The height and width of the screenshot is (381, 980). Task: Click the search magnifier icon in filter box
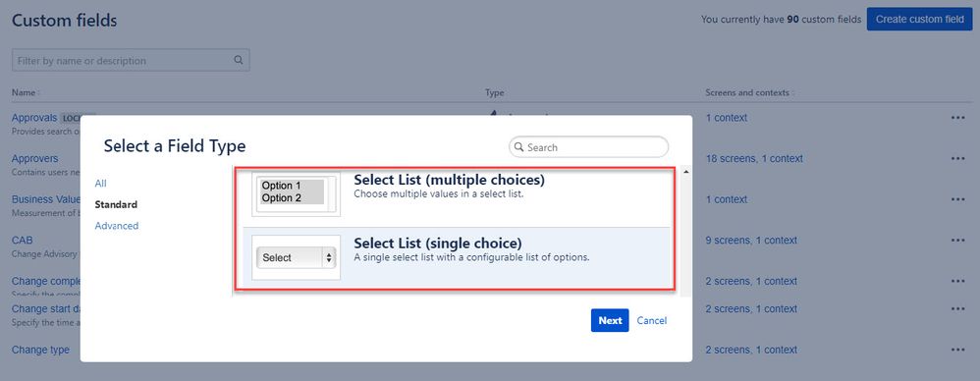238,61
